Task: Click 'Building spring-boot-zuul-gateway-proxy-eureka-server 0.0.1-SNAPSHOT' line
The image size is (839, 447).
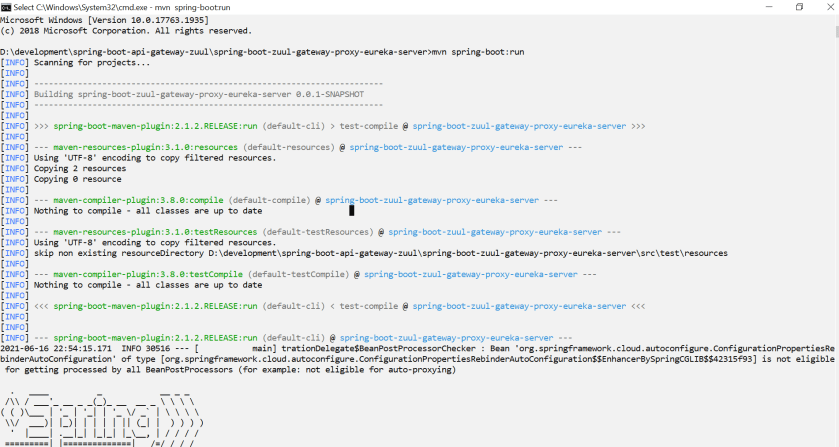Action: [x=199, y=94]
